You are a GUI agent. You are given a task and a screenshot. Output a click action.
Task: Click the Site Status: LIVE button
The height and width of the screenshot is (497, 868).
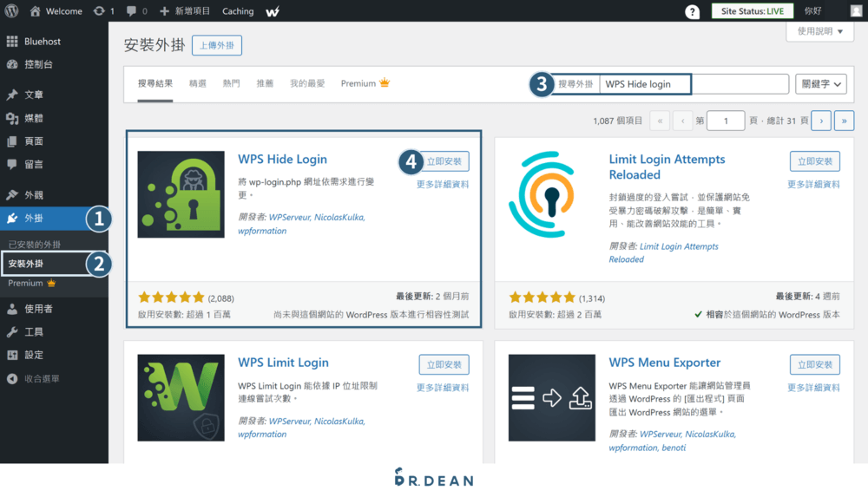(x=753, y=11)
